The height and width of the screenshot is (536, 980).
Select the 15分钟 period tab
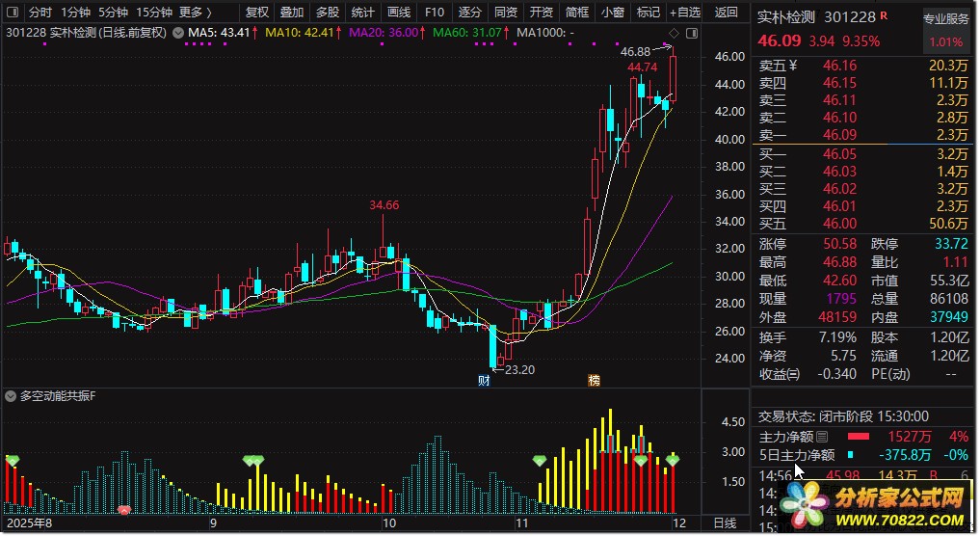154,12
